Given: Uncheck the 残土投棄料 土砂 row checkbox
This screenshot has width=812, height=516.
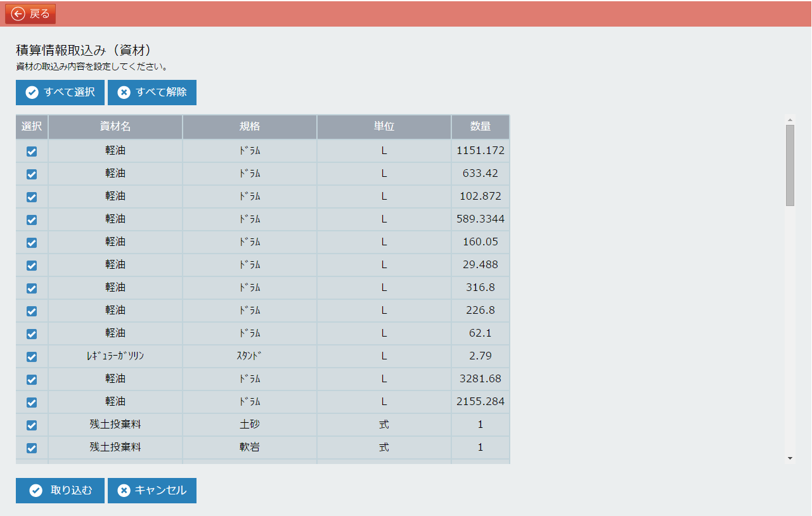Looking at the screenshot, I should pyautogui.click(x=32, y=425).
